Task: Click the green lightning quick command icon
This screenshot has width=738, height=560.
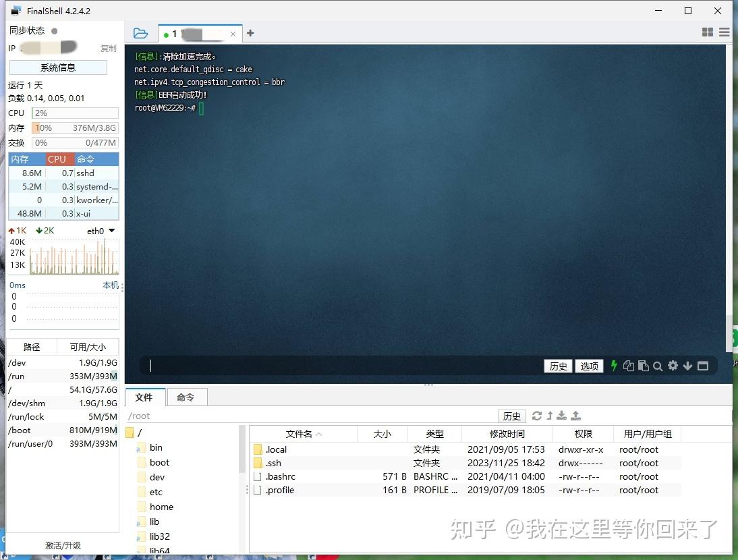Action: pyautogui.click(x=614, y=366)
